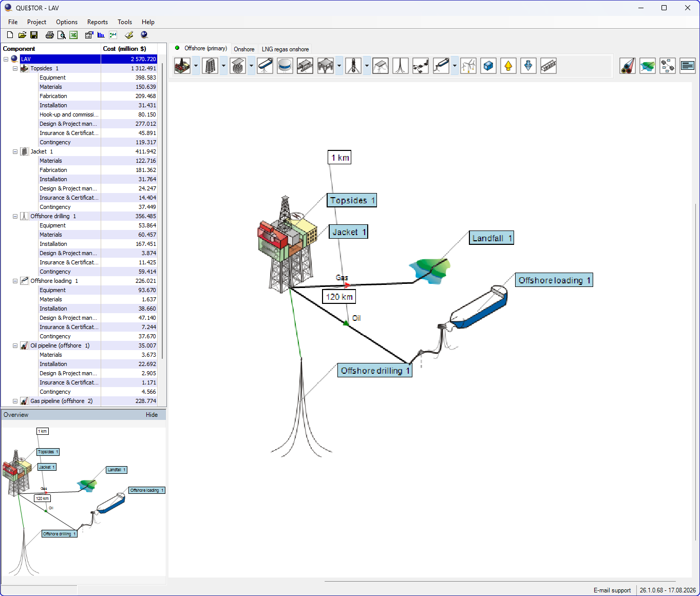Add a drilling rig tower from the palette
Viewport: 700px width, 596px height.
pos(353,66)
